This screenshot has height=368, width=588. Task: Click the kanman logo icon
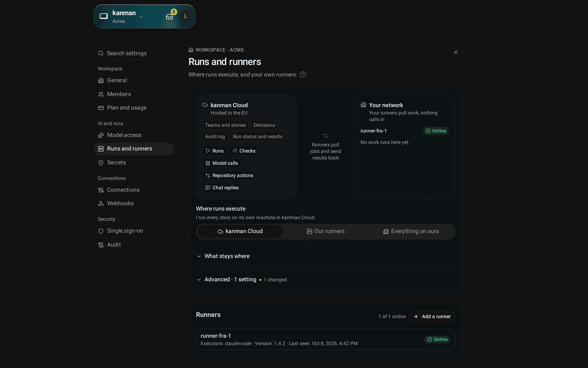point(104,16)
